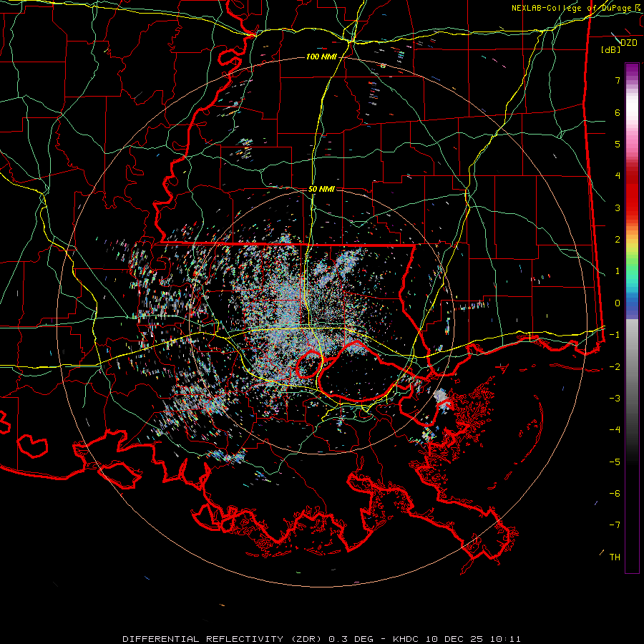Click the 0 value on the color scale
This screenshot has height=644, width=644.
618,303
